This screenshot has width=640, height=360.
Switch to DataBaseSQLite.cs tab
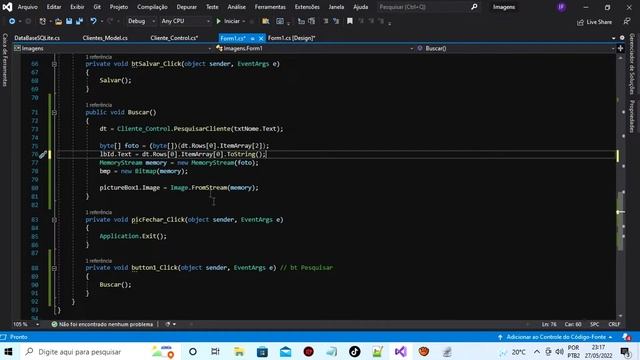(37, 38)
